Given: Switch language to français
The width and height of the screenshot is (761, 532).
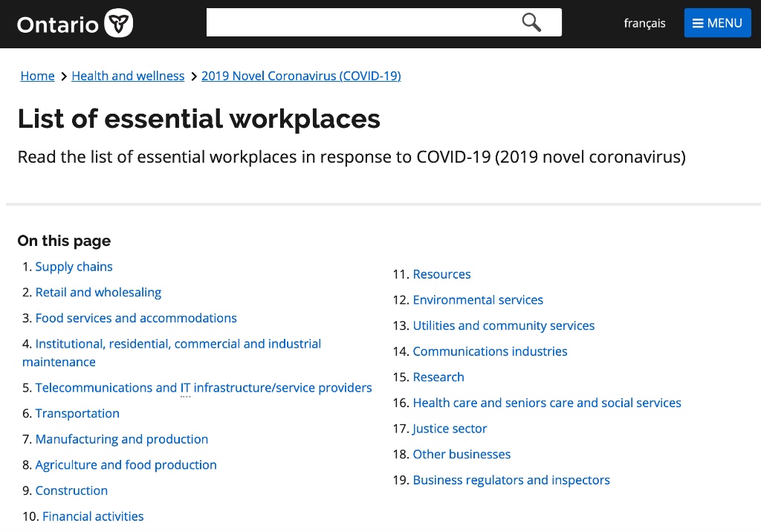Looking at the screenshot, I should coord(644,23).
